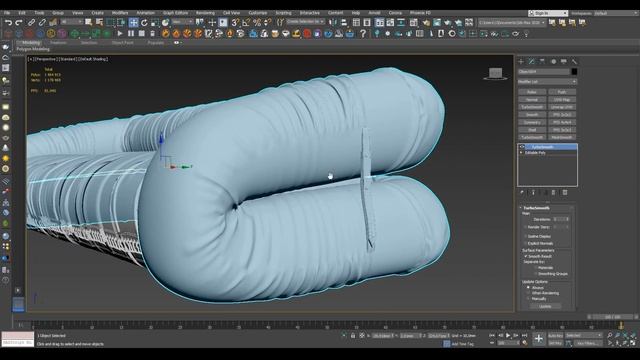Open the project path dropdown in toolbar

coord(512,22)
